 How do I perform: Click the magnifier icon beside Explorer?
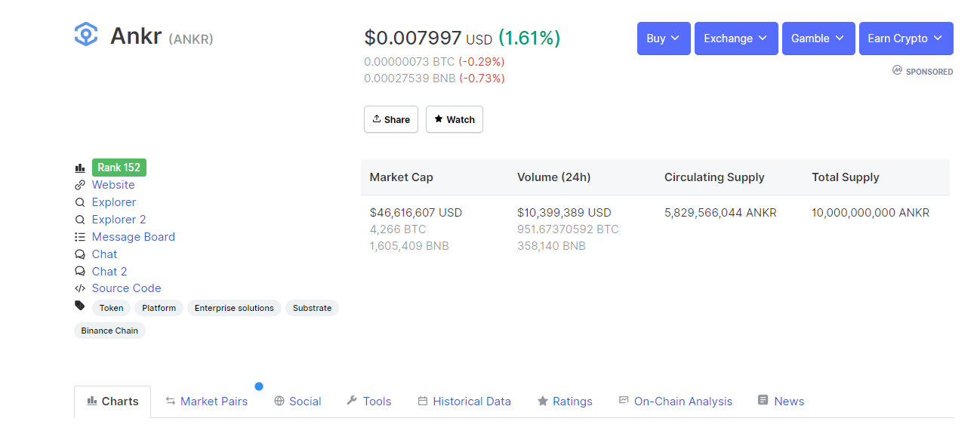(x=80, y=202)
